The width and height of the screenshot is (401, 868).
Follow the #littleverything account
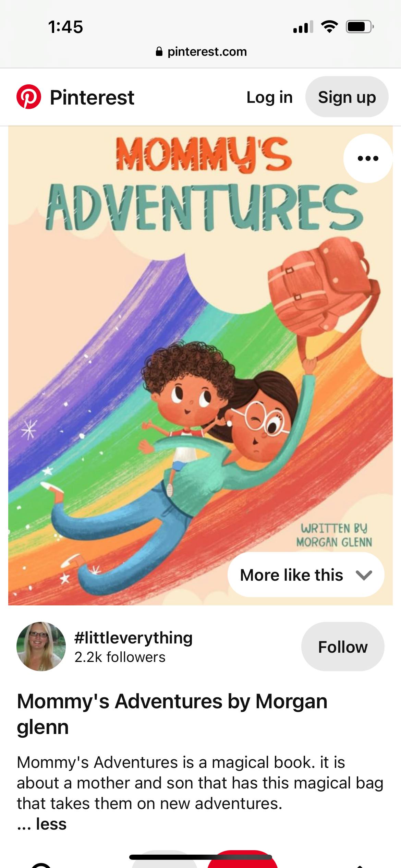343,647
